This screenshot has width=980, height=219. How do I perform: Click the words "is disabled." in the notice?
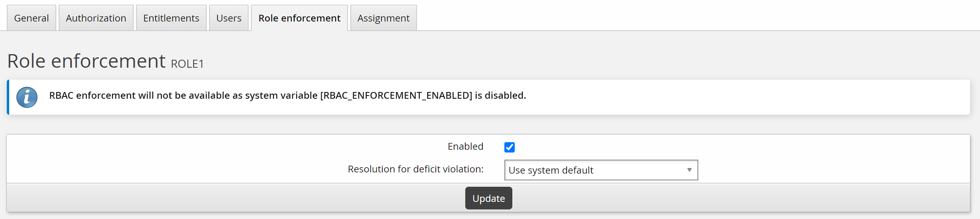500,96
